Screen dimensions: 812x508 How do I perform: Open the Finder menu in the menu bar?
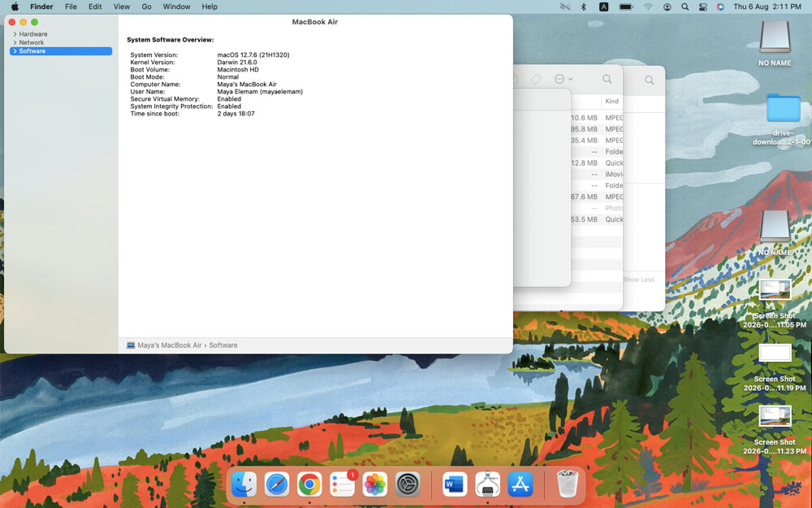(41, 7)
